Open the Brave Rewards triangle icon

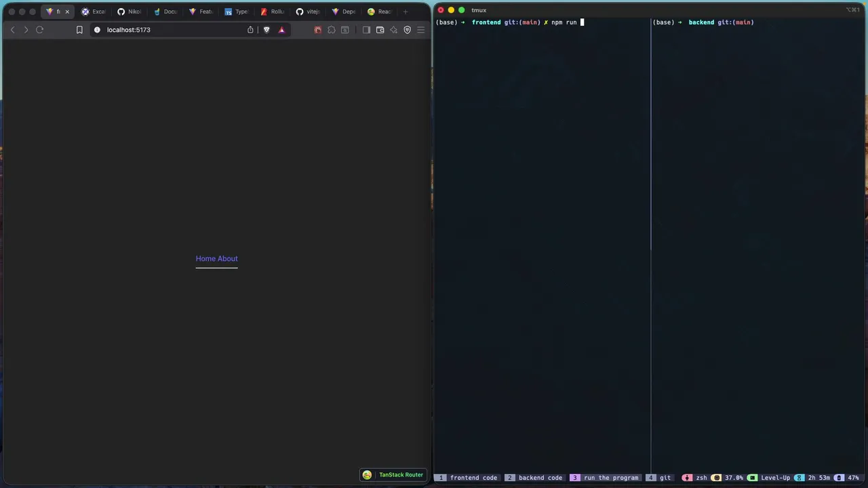(281, 30)
